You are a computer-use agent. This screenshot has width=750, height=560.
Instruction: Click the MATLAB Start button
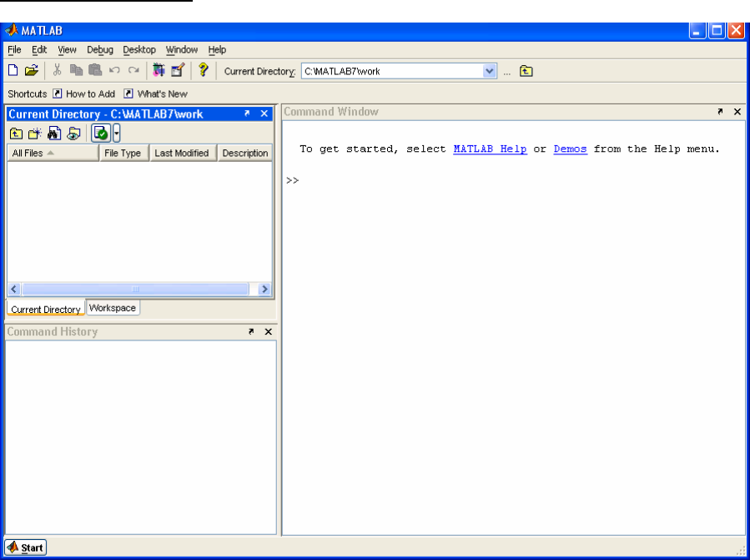click(x=25, y=547)
